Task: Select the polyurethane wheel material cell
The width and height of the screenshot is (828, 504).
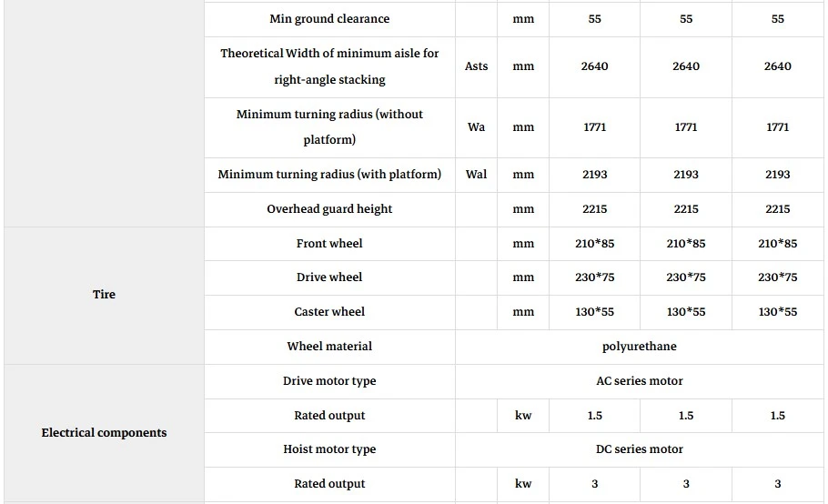Action: pos(640,347)
